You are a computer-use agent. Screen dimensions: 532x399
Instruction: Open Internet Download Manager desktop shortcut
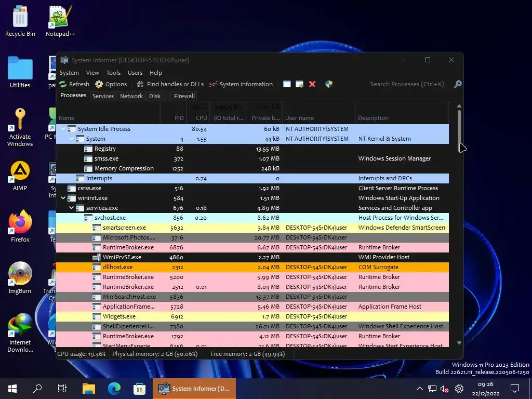tap(20, 333)
